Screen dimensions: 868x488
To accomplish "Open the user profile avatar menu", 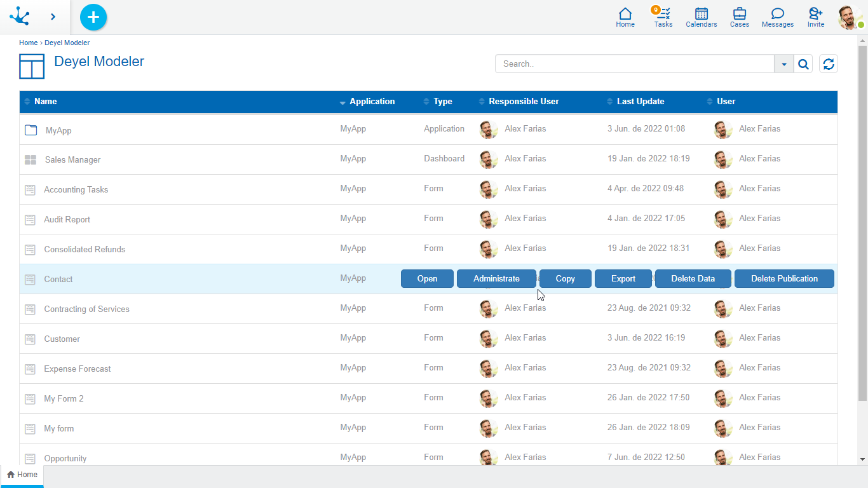I will point(850,17).
